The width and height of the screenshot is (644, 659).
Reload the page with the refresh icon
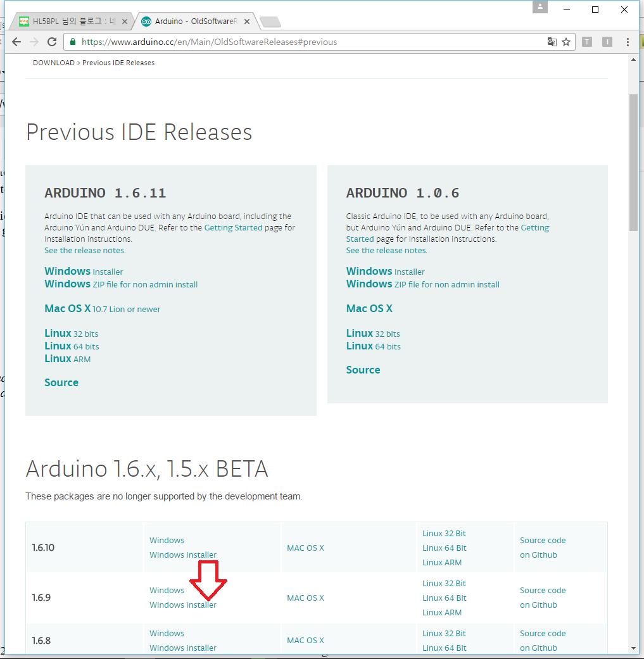tap(52, 42)
